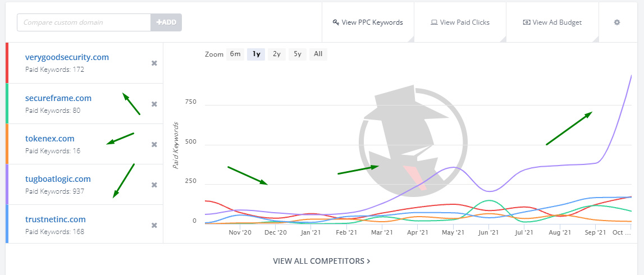Set chart zoom to 6m
The image size is (644, 275).
click(x=235, y=54)
